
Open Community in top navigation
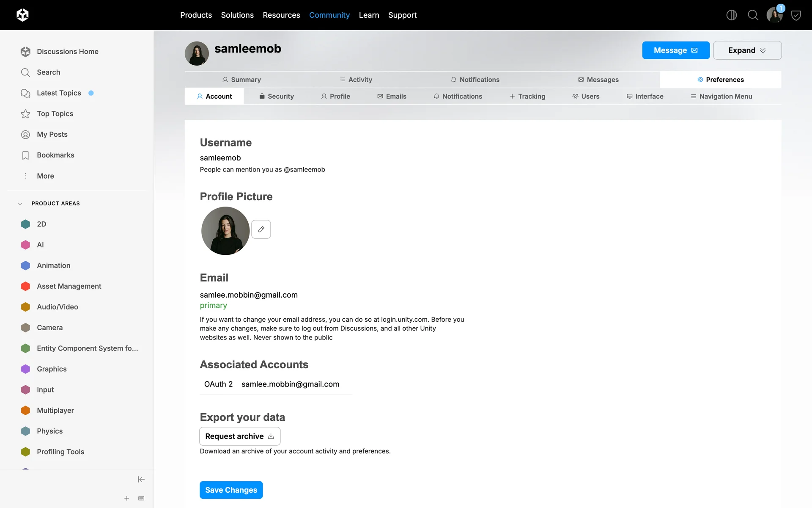(x=329, y=15)
